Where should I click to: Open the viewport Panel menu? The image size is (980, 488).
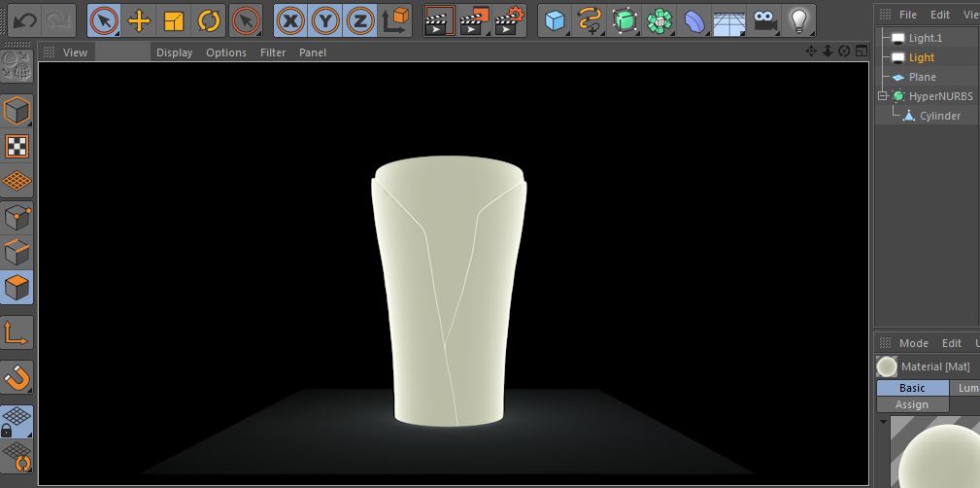point(313,52)
